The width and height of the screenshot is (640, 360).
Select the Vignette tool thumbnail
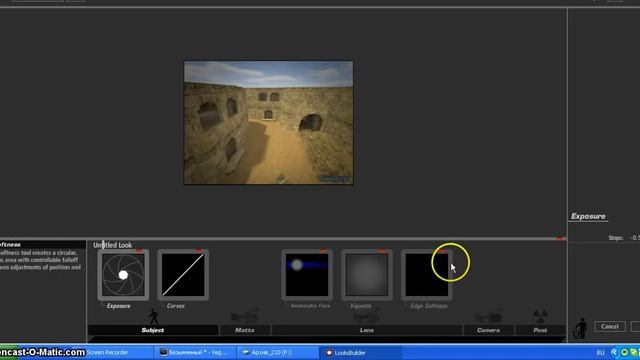367,275
